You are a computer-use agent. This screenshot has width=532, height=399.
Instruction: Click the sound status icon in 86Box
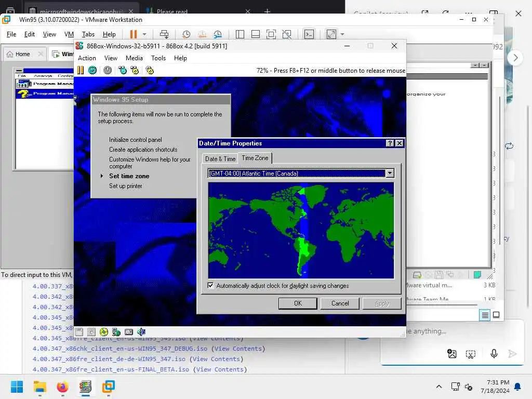(x=141, y=332)
